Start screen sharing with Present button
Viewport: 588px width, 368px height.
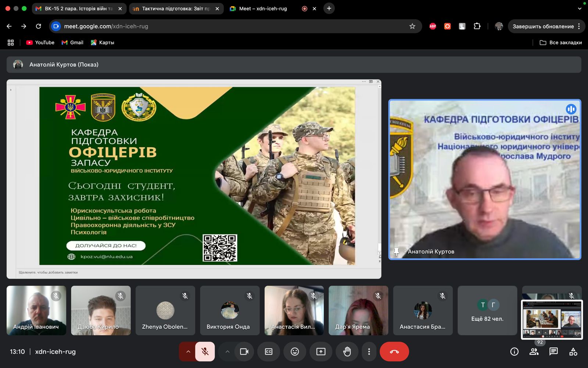point(321,351)
